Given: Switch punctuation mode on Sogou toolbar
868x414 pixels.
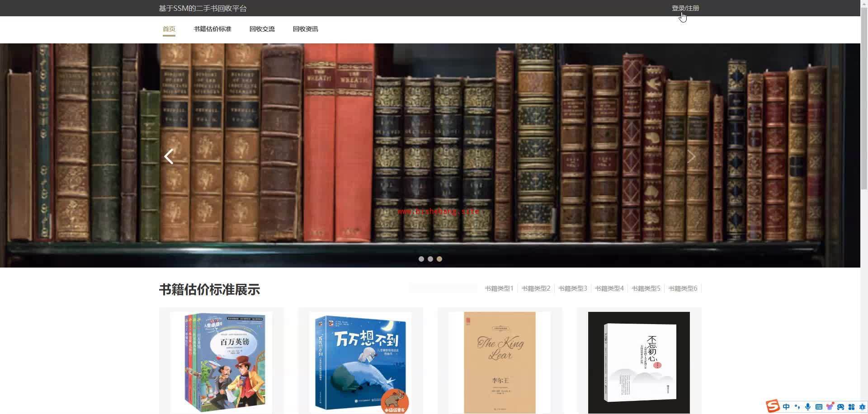Looking at the screenshot, I should click(797, 407).
